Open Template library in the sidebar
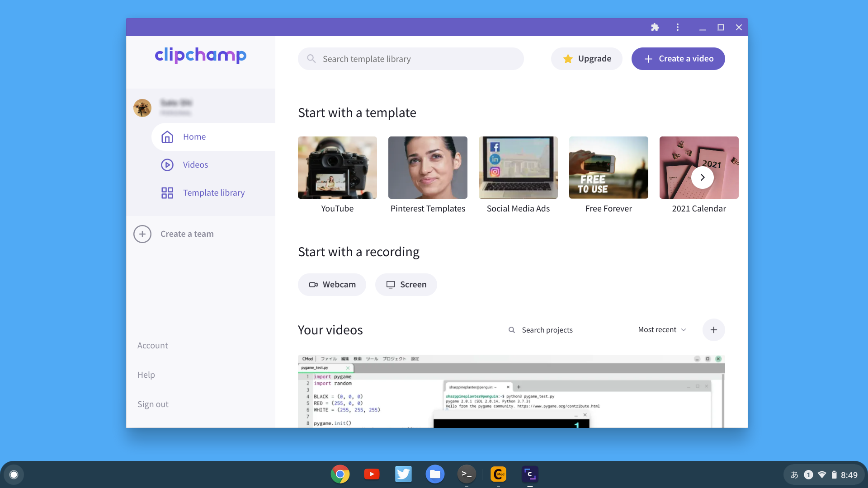The width and height of the screenshot is (868, 488). (x=213, y=193)
